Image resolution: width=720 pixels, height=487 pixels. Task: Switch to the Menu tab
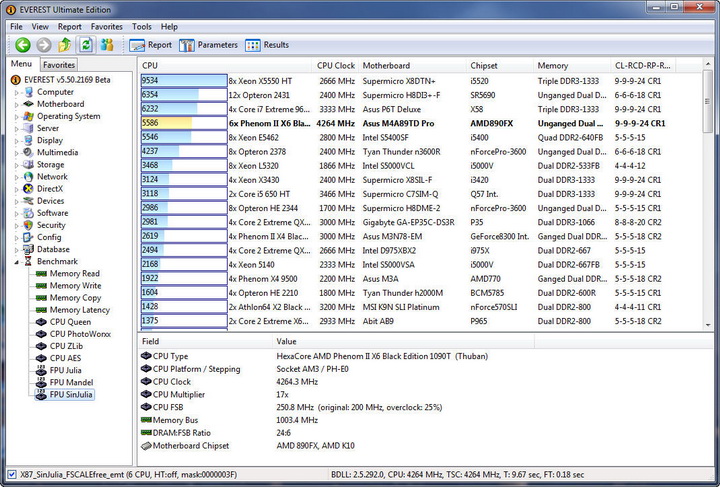22,64
